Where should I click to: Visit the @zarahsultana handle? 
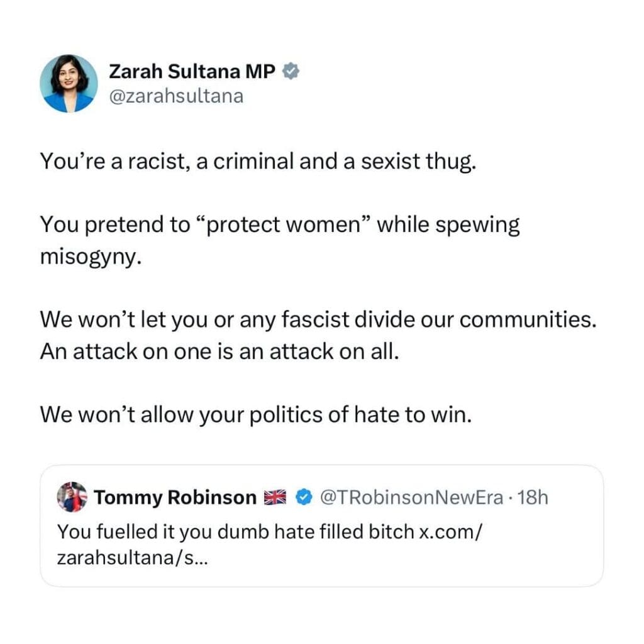(x=176, y=96)
